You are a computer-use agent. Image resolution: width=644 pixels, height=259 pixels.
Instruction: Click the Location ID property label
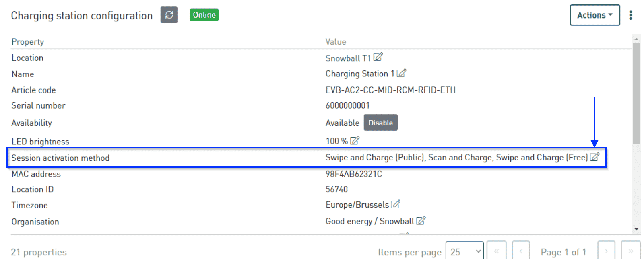[x=32, y=189]
